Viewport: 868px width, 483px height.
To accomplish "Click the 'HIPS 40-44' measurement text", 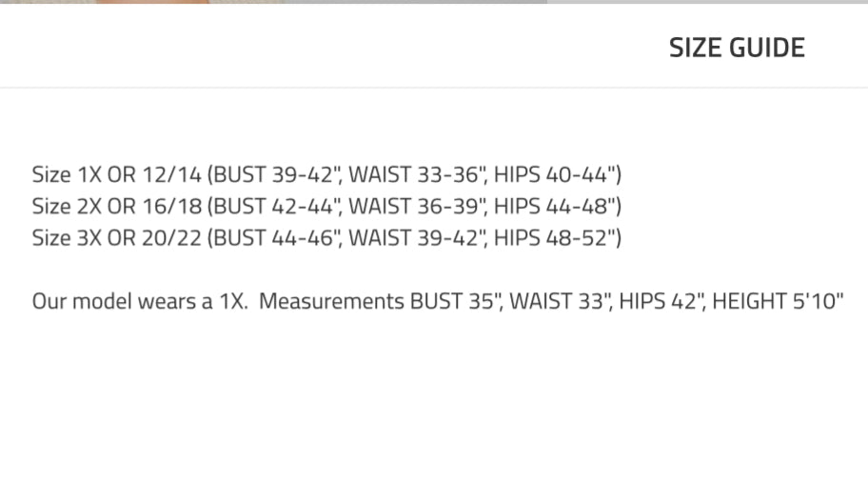I will tap(555, 174).
